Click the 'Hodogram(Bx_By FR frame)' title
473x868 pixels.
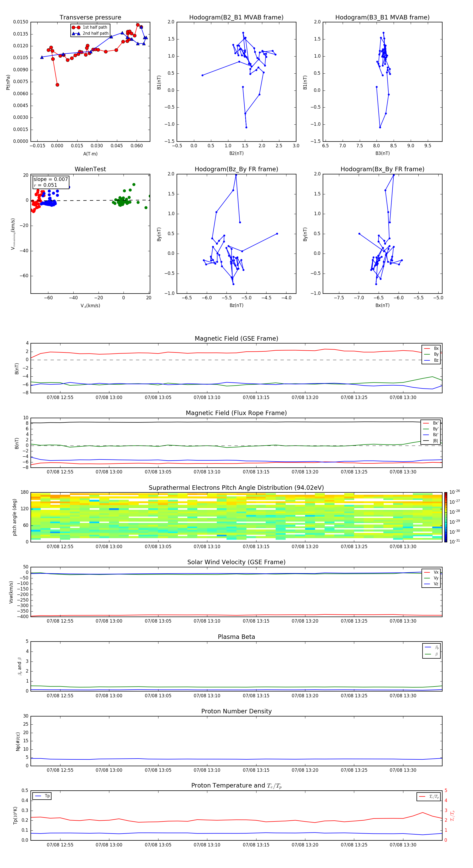[382, 169]
